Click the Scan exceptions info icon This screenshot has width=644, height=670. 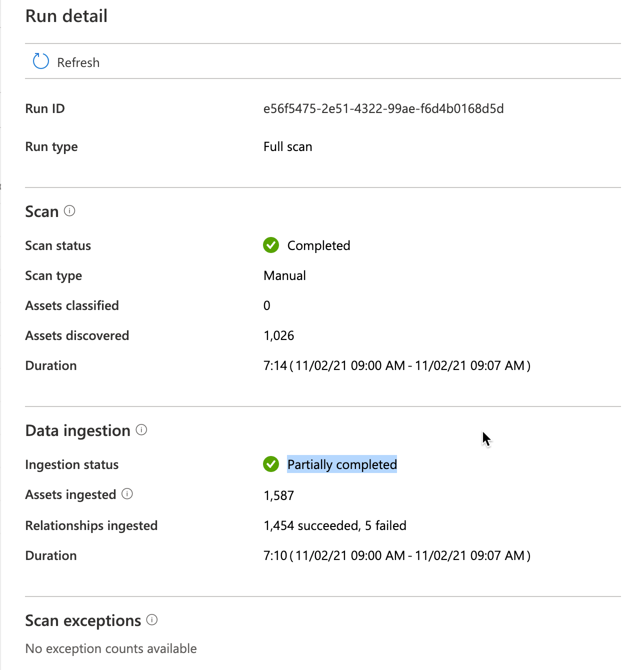click(152, 620)
